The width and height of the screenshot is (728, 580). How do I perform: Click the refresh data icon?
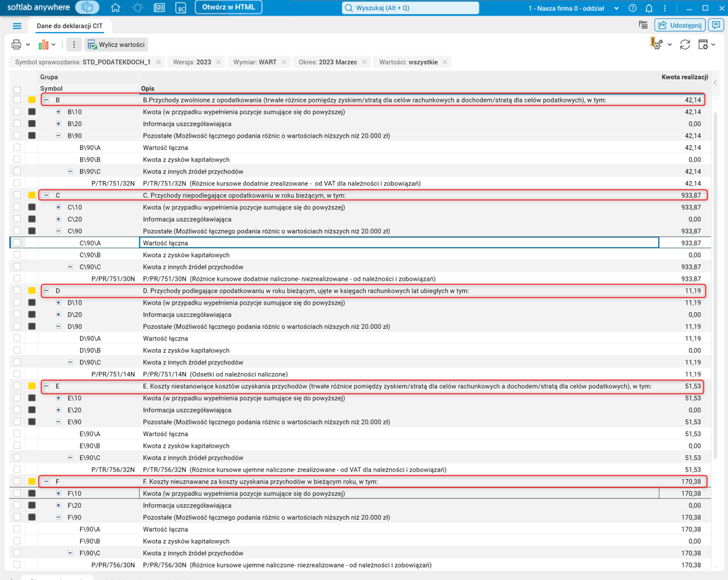685,45
